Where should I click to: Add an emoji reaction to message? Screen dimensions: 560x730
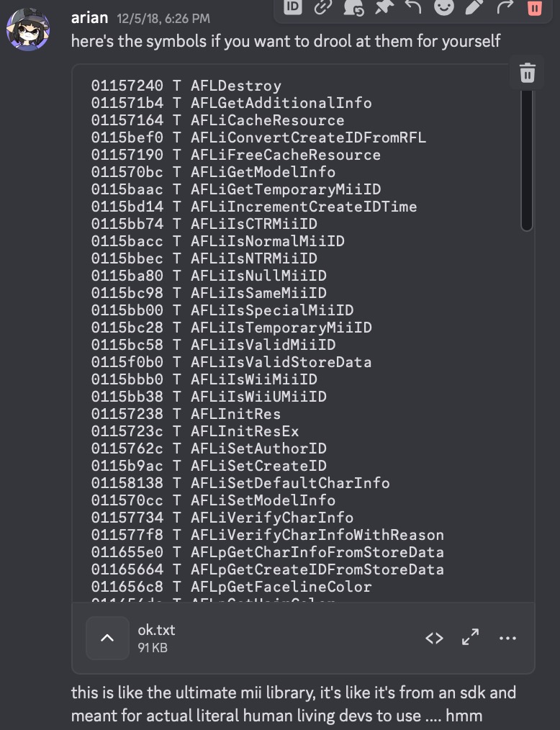click(x=443, y=6)
